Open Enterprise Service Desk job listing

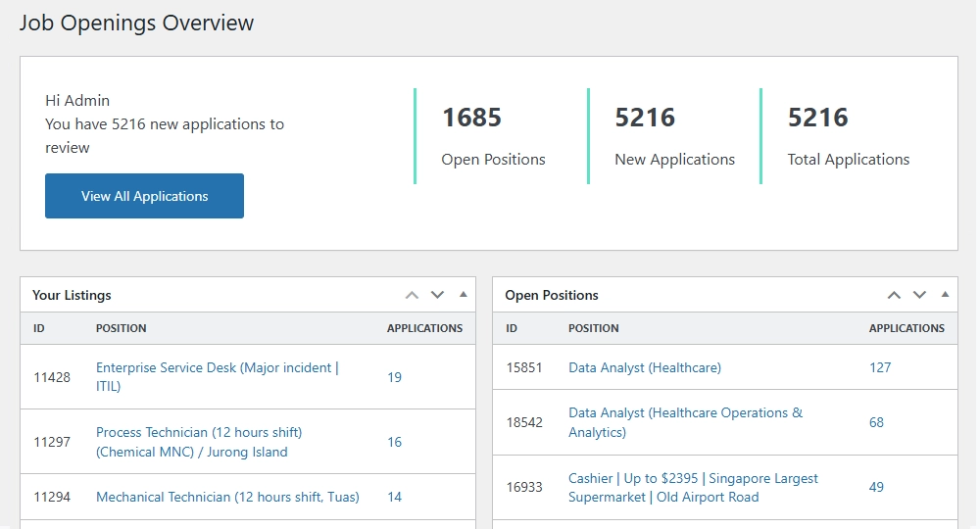(217, 377)
